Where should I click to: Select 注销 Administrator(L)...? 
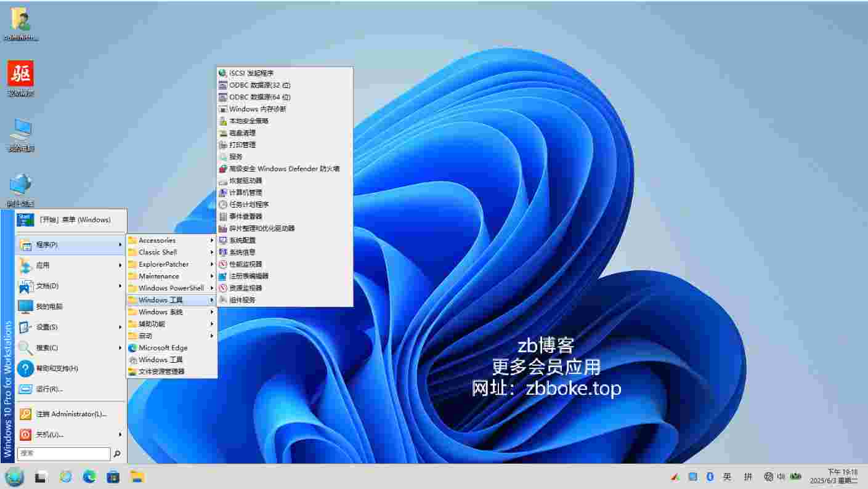click(71, 414)
